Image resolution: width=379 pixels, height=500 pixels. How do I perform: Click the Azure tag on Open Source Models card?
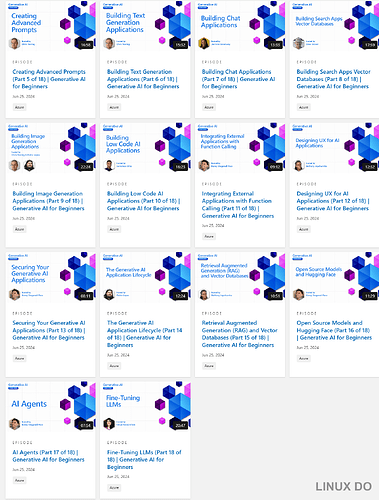tap(304, 359)
